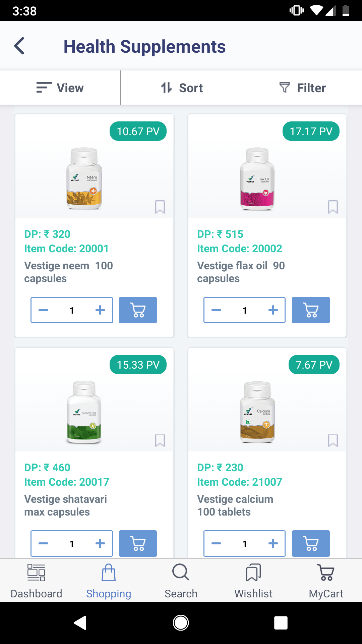Tap the back arrow in header

point(19,46)
